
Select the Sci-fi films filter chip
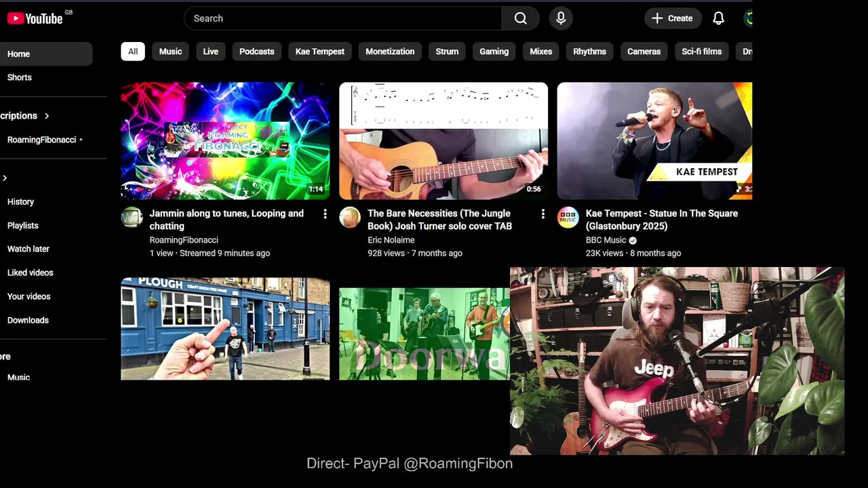[x=701, y=52]
